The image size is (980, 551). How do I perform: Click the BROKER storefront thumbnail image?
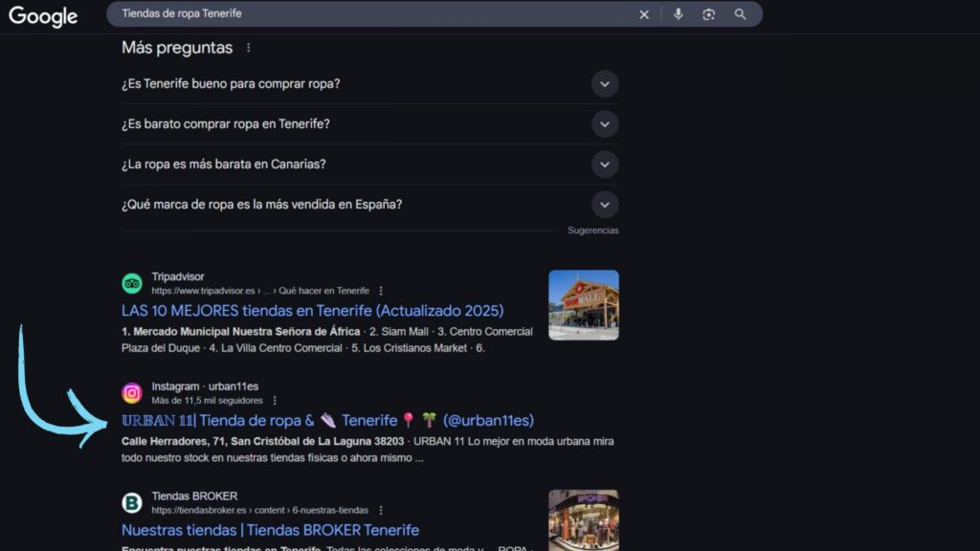tap(584, 519)
